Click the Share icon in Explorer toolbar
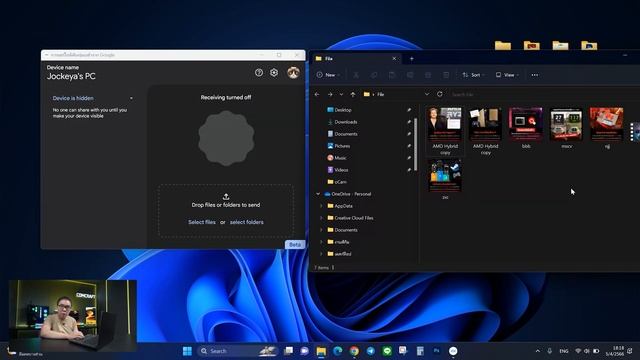The width and height of the screenshot is (640, 360). point(428,75)
